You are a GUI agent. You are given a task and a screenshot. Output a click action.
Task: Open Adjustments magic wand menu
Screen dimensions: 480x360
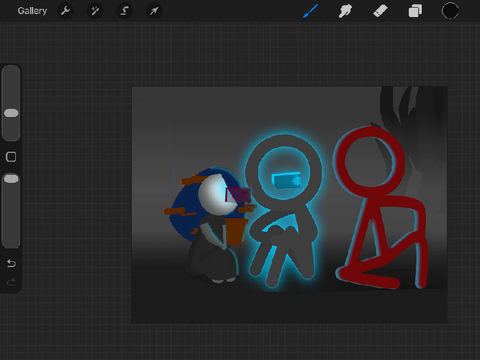tap(95, 11)
